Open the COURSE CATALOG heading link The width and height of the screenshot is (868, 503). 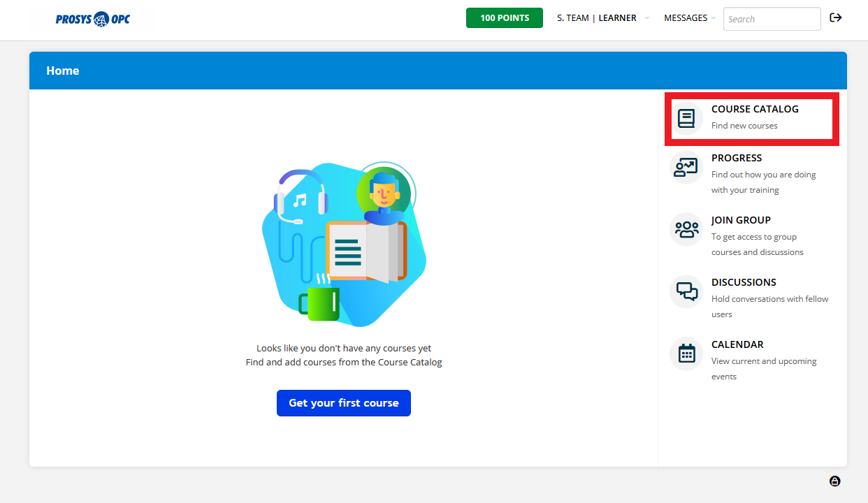(x=755, y=109)
